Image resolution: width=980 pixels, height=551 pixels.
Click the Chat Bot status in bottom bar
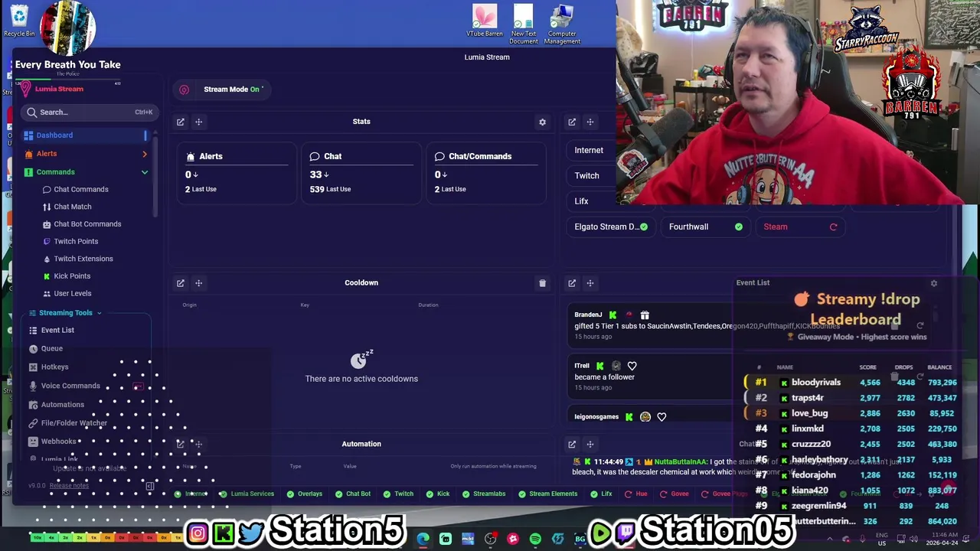(x=352, y=494)
